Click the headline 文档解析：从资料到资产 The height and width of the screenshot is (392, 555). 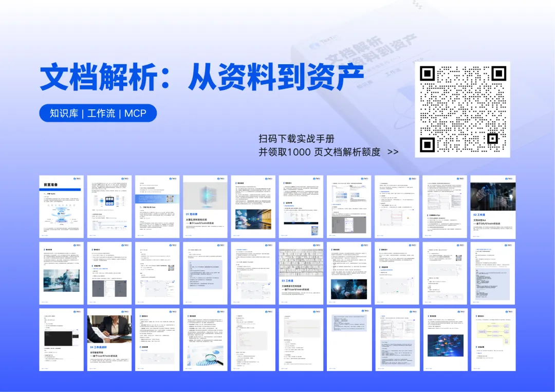202,77
